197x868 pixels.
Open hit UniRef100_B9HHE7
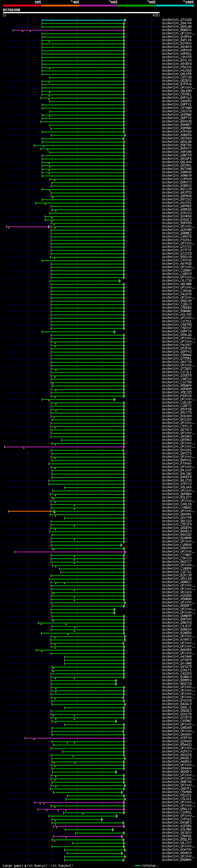[177, 125]
